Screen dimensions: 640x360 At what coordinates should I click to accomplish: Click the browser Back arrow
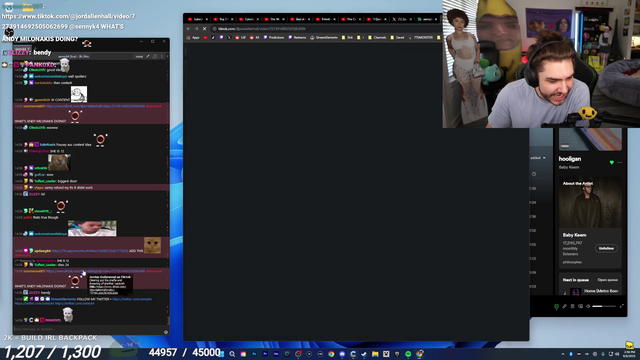tap(189, 29)
